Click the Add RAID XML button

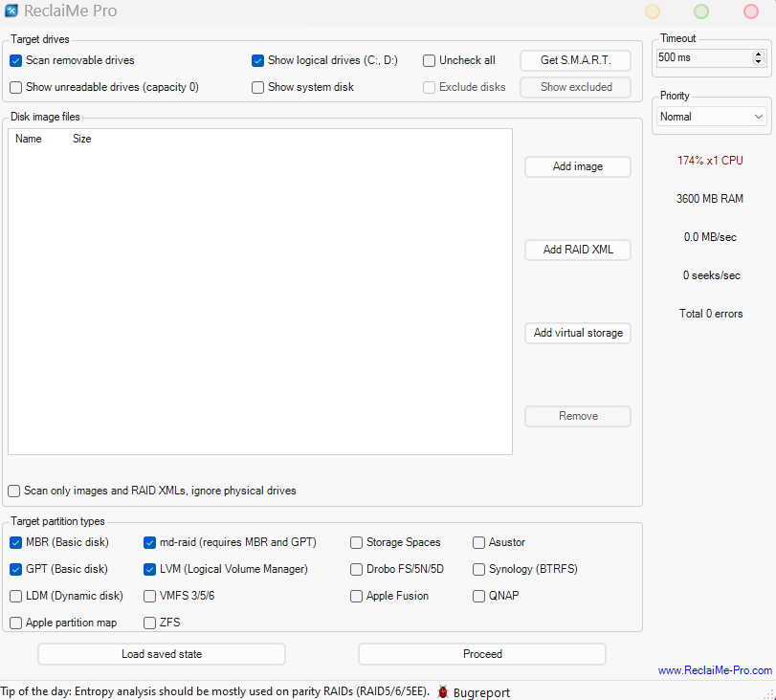point(578,250)
